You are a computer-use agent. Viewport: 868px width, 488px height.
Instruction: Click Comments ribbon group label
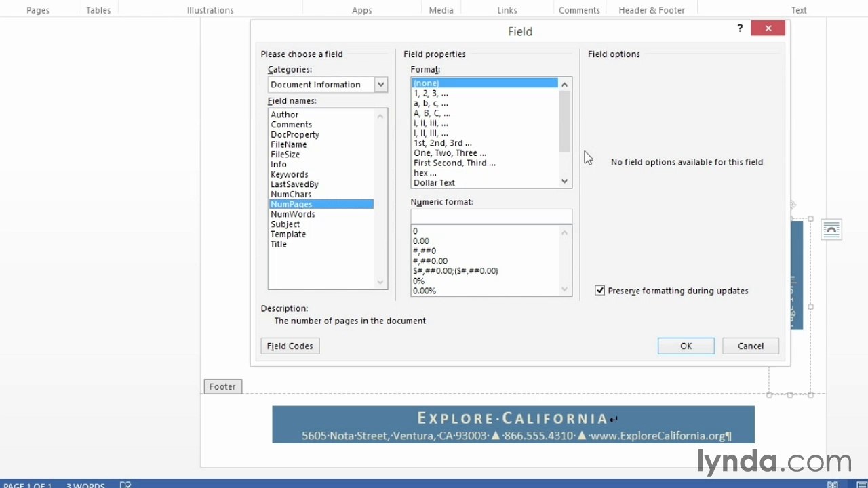pos(579,10)
